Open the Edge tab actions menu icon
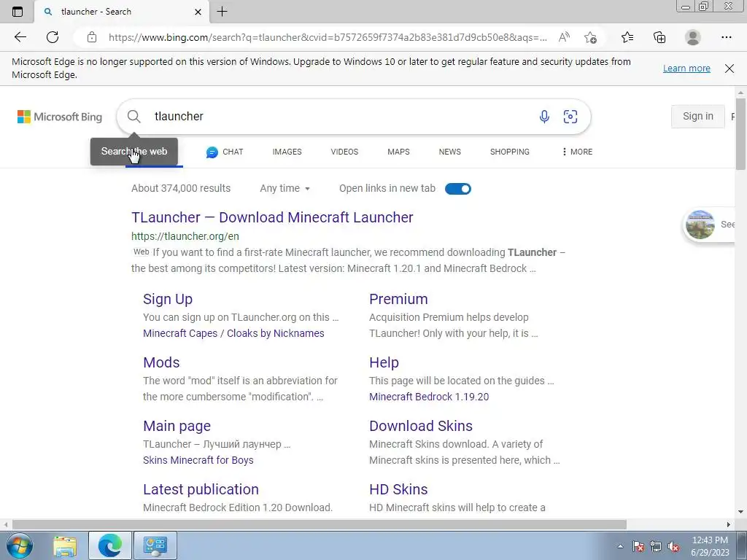 (18, 12)
